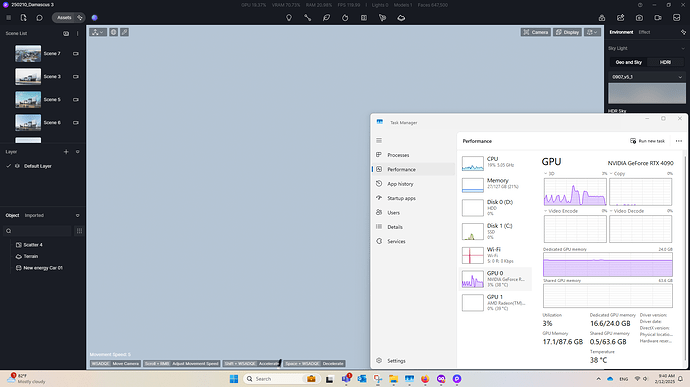Switch to the Environment tab
The height and width of the screenshot is (387, 690).
621,32
